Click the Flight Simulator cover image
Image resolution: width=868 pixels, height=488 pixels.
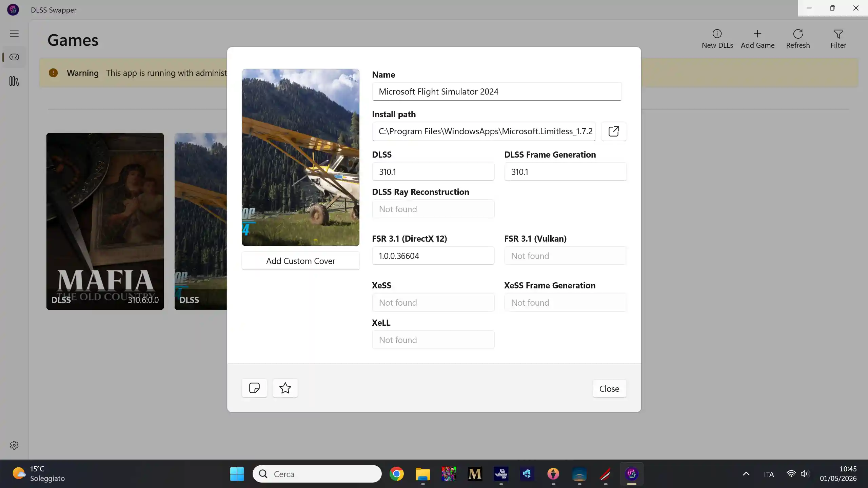click(300, 157)
